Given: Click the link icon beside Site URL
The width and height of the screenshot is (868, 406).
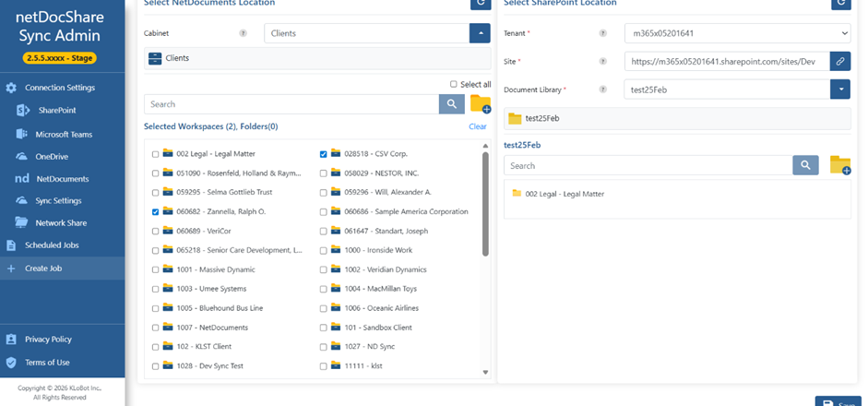Looking at the screenshot, I should pyautogui.click(x=839, y=62).
